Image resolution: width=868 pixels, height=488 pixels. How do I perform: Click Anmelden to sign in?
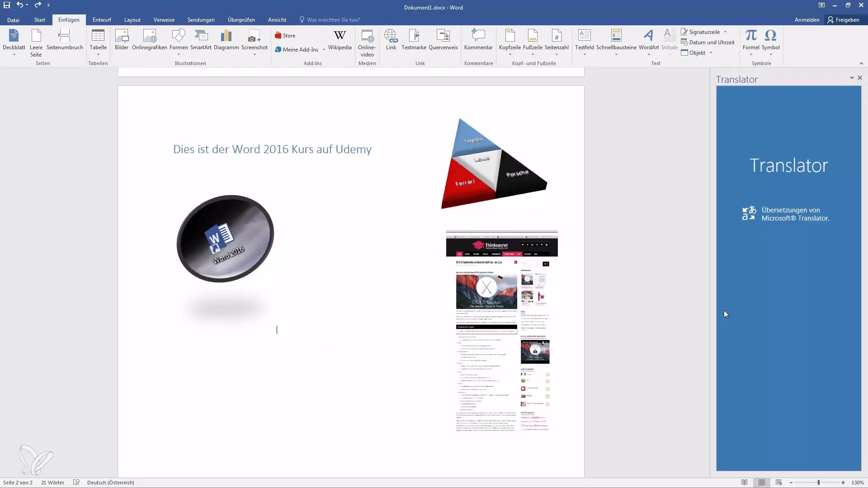[x=807, y=20]
